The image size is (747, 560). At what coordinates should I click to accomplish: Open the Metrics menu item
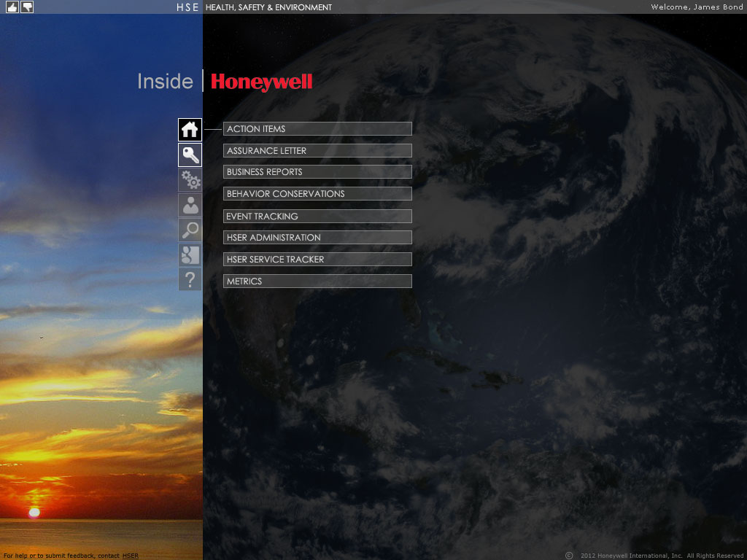317,281
